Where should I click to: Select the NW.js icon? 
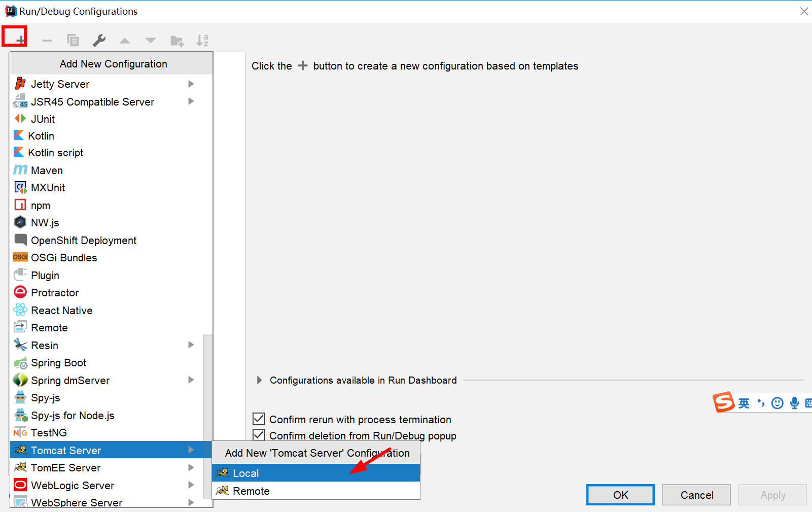point(20,222)
